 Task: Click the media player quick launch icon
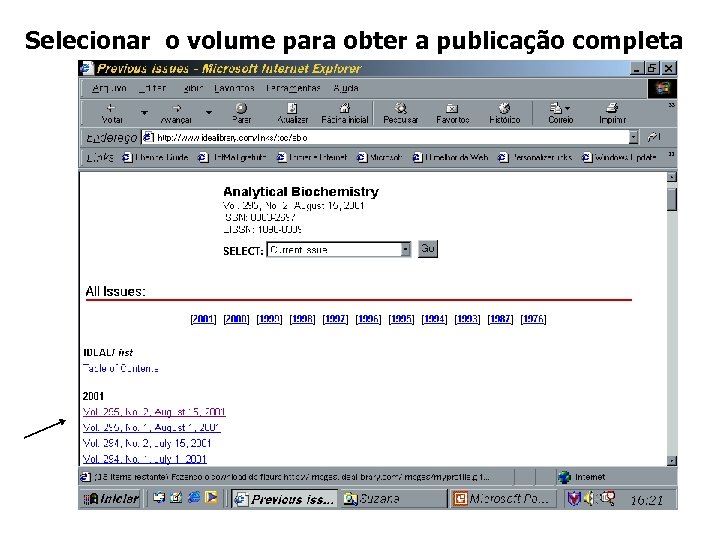pos(211,497)
